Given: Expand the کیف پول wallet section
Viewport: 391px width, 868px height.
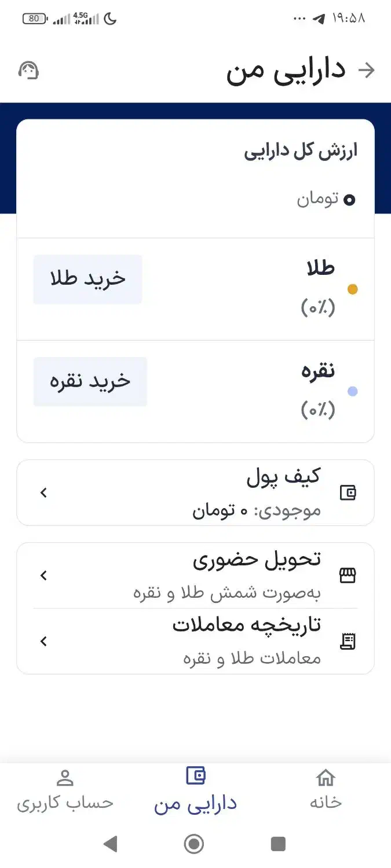Looking at the screenshot, I should (x=42, y=492).
